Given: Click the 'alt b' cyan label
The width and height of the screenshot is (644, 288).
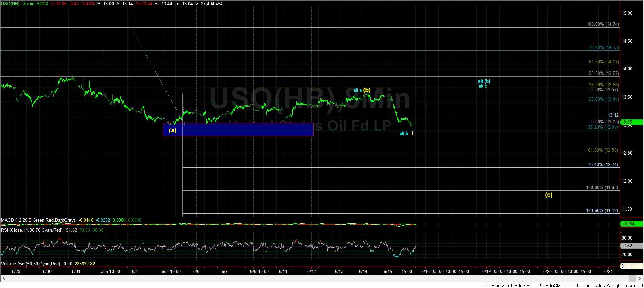Looking at the screenshot, I should pyautogui.click(x=404, y=133).
